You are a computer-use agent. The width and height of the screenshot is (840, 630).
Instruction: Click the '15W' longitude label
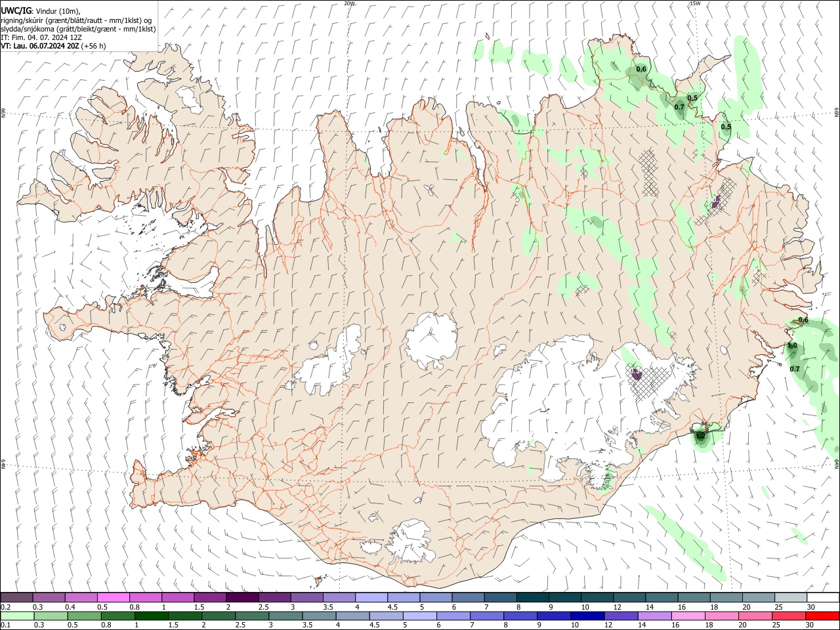point(694,3)
